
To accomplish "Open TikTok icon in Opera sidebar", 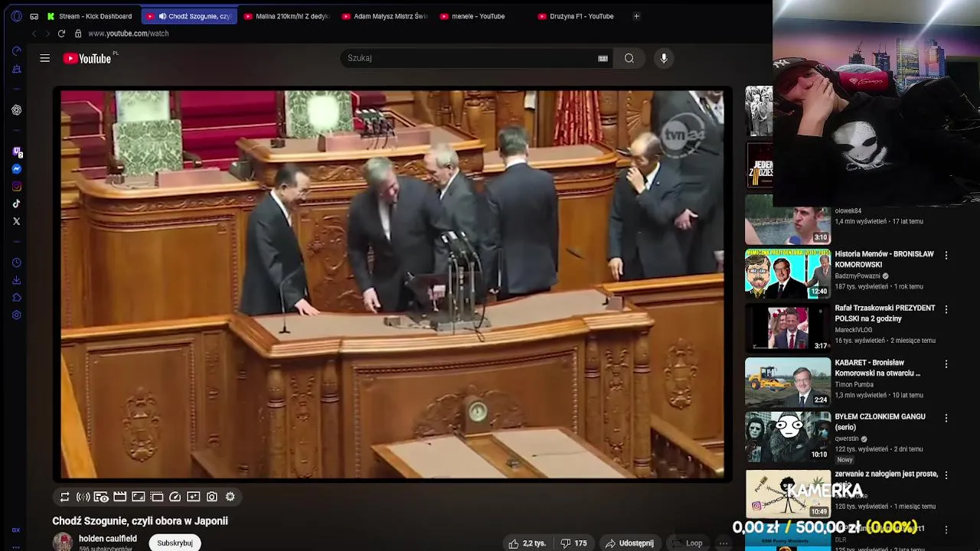I will 16,204.
